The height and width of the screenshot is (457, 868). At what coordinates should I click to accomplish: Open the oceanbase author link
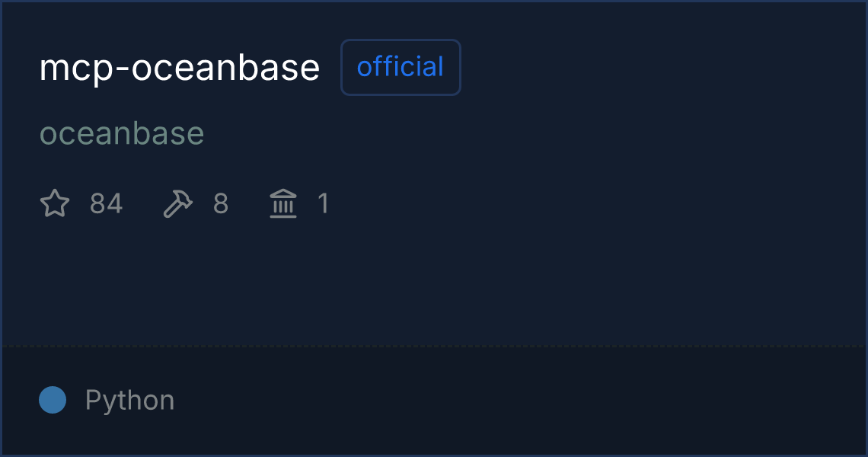pyautogui.click(x=122, y=134)
